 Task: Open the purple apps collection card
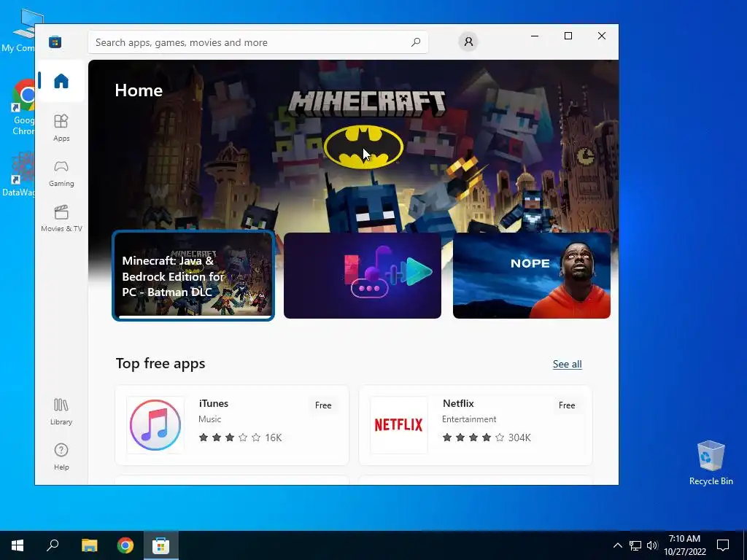tap(362, 276)
